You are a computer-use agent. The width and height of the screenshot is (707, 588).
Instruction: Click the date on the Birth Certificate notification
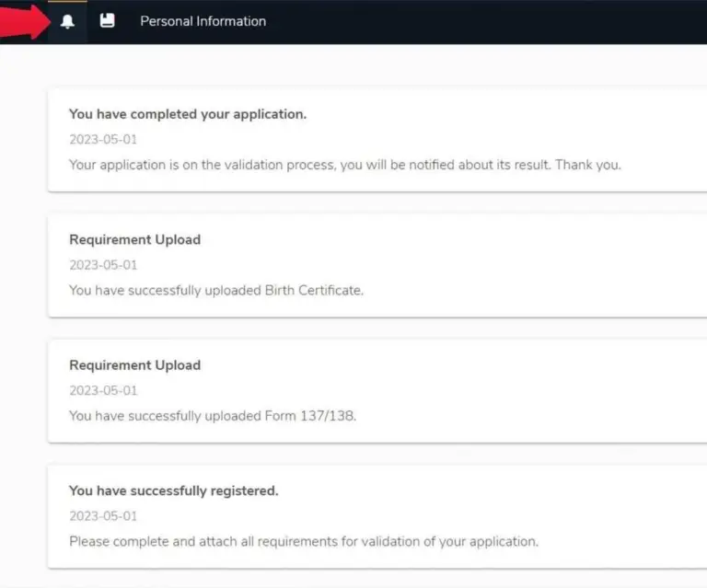(103, 265)
